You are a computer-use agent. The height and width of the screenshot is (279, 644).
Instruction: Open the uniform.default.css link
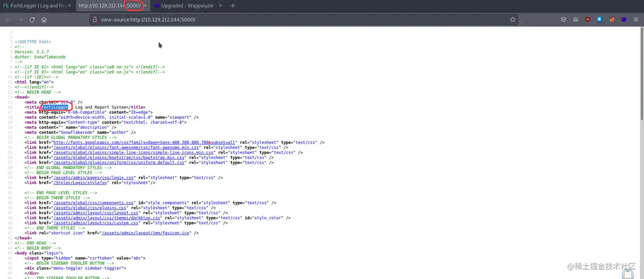point(119,163)
